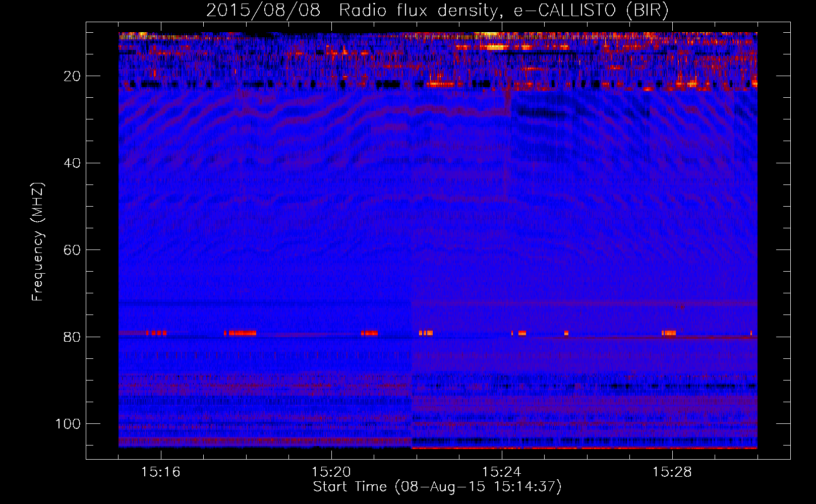The width and height of the screenshot is (816, 504).
Task: Click the red burst near 80 MHz around 15:21
Action: [370, 333]
